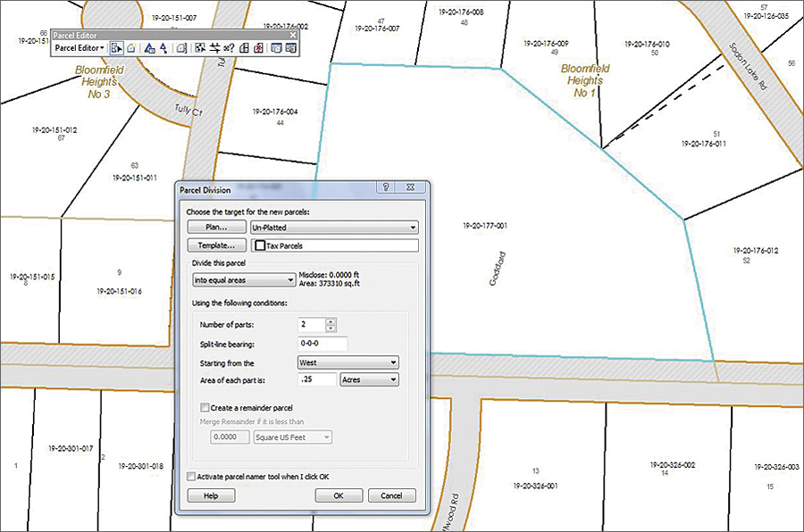Toggle the Tax Parcels template checkbox

pyautogui.click(x=260, y=245)
